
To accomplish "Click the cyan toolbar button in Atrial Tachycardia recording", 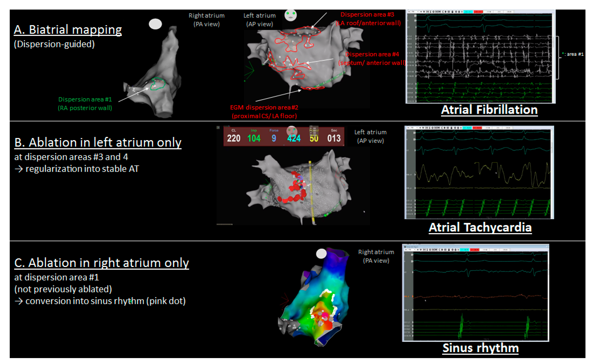I will [x=467, y=128].
